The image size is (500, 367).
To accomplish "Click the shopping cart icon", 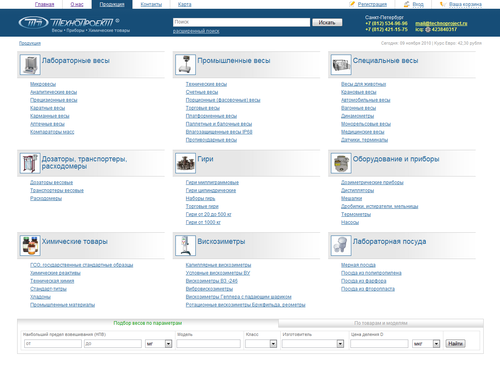I will click(x=443, y=4).
